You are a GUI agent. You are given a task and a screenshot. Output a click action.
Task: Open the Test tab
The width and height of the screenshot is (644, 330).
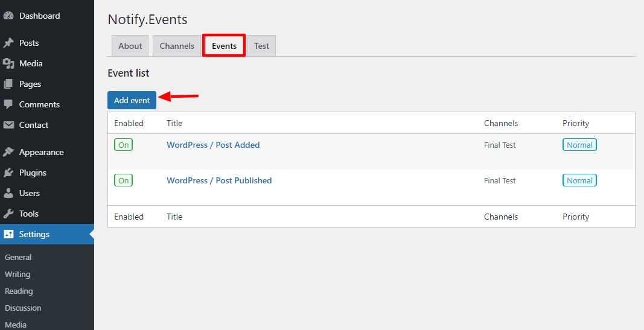click(x=261, y=46)
